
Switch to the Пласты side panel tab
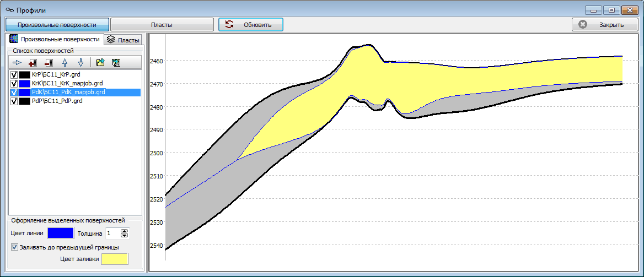123,40
